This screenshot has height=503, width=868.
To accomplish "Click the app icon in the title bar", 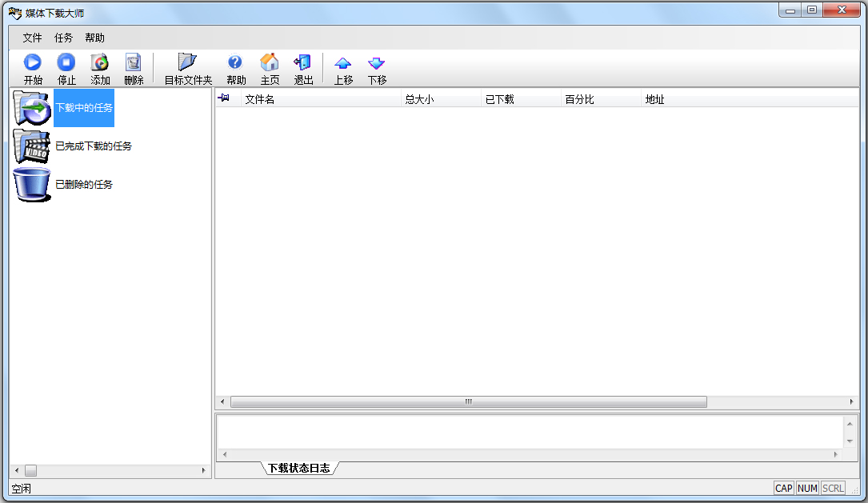I will (15, 13).
